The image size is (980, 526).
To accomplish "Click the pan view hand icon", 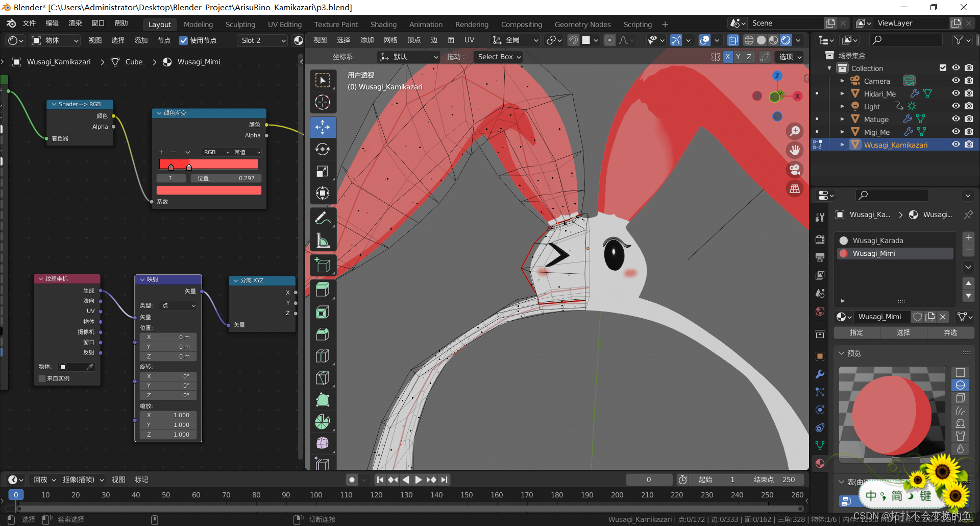I will 795,150.
